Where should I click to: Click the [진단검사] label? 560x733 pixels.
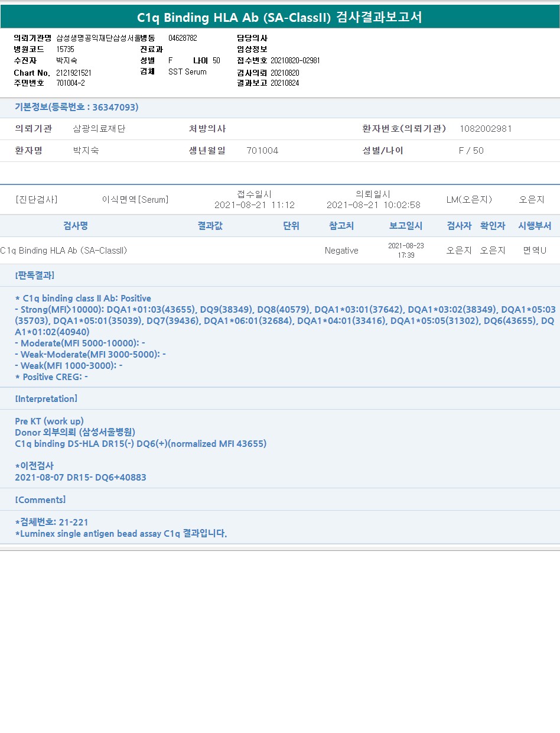pyautogui.click(x=37, y=199)
